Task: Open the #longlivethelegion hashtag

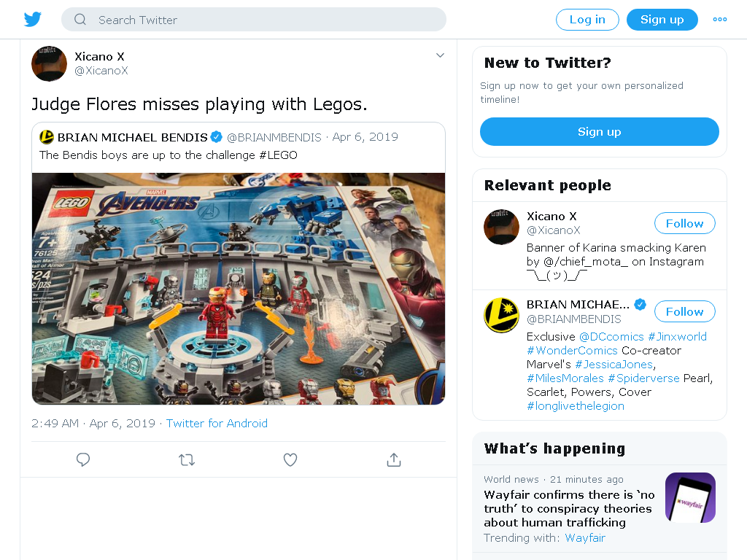Action: (x=575, y=405)
